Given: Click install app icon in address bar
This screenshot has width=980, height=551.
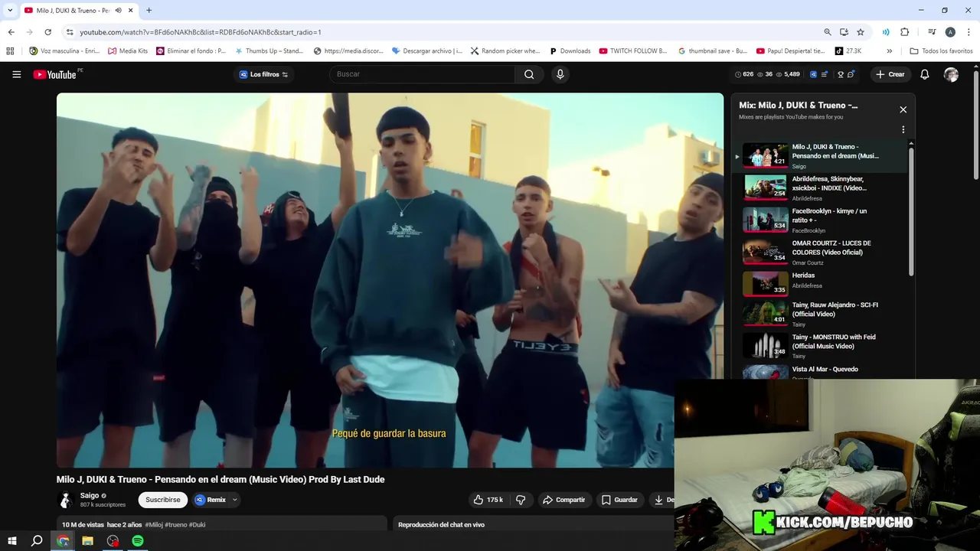Looking at the screenshot, I should [x=844, y=32].
